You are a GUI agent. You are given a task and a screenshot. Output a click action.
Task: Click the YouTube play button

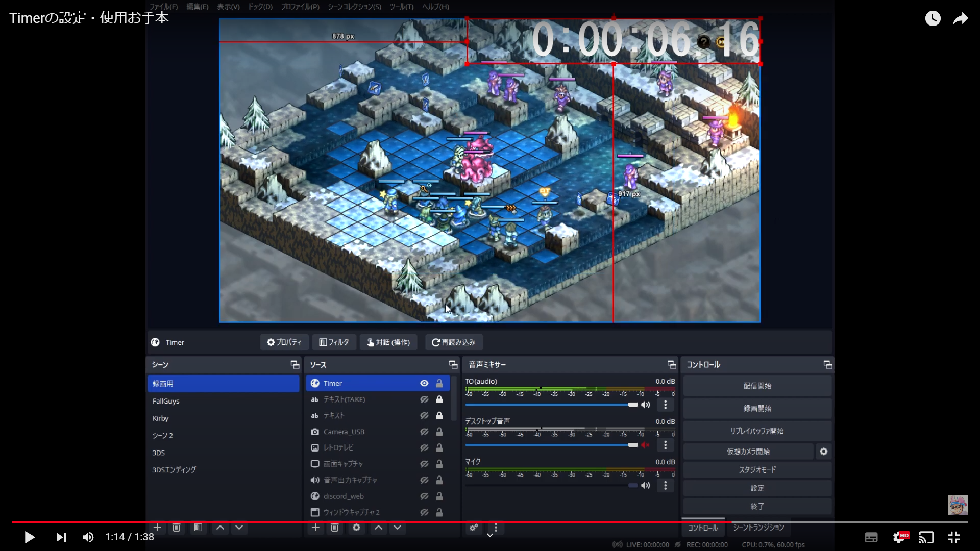[x=29, y=537]
